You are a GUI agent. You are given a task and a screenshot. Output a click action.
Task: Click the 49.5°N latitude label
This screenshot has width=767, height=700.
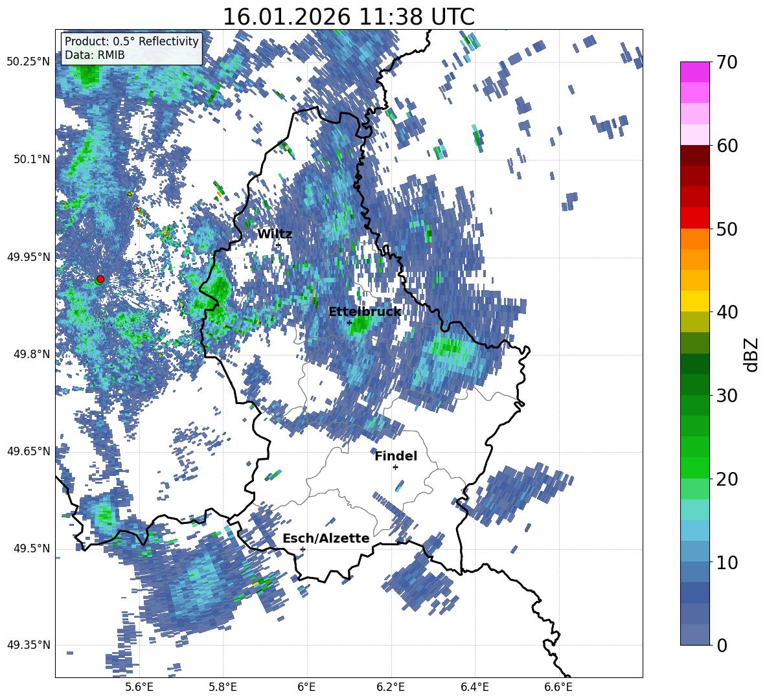point(32,548)
